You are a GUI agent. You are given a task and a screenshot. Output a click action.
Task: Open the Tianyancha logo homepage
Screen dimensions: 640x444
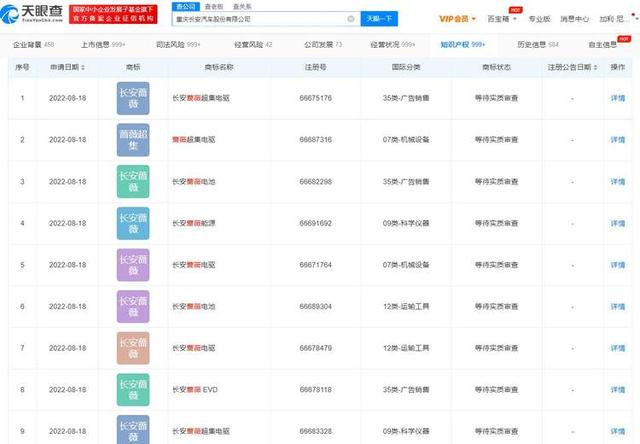(x=32, y=14)
